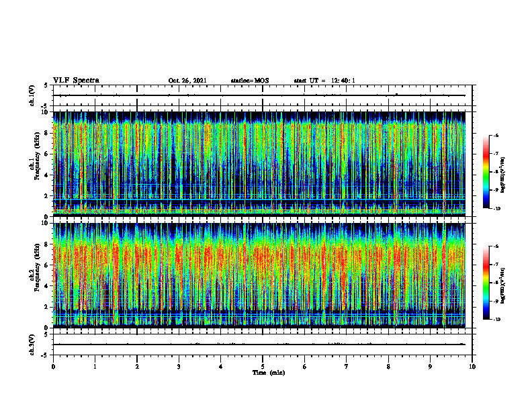
Task: Click time axis tick label "10"
Action: point(472,367)
